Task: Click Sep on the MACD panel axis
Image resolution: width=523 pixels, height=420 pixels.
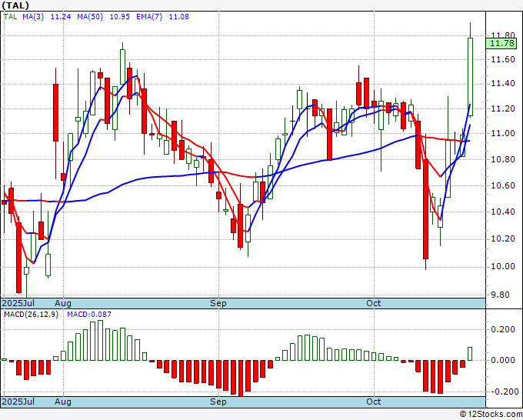Action: point(218,402)
